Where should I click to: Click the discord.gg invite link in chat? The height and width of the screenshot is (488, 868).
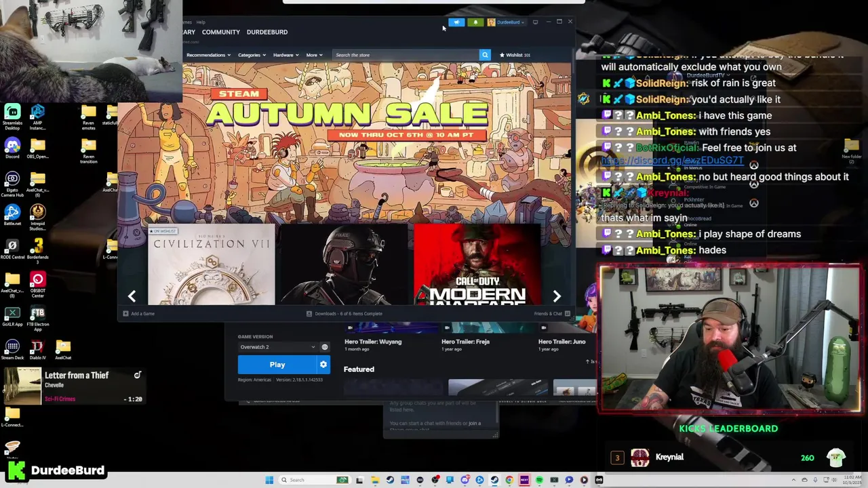pos(672,161)
